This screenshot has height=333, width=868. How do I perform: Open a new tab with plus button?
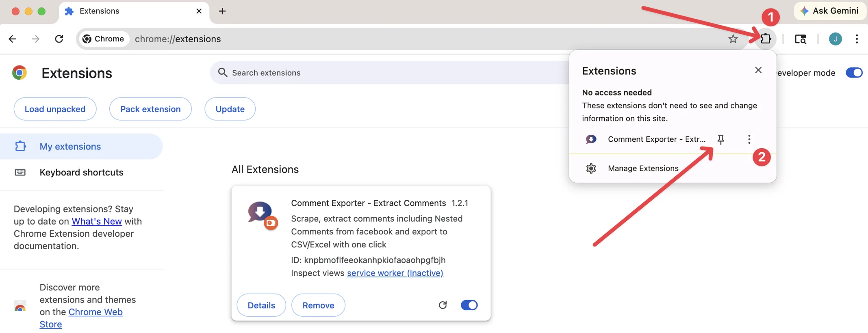pyautogui.click(x=222, y=11)
